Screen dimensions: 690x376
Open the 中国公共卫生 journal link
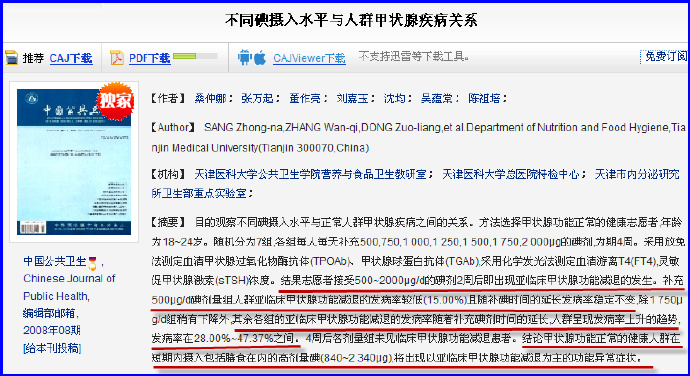coord(55,261)
